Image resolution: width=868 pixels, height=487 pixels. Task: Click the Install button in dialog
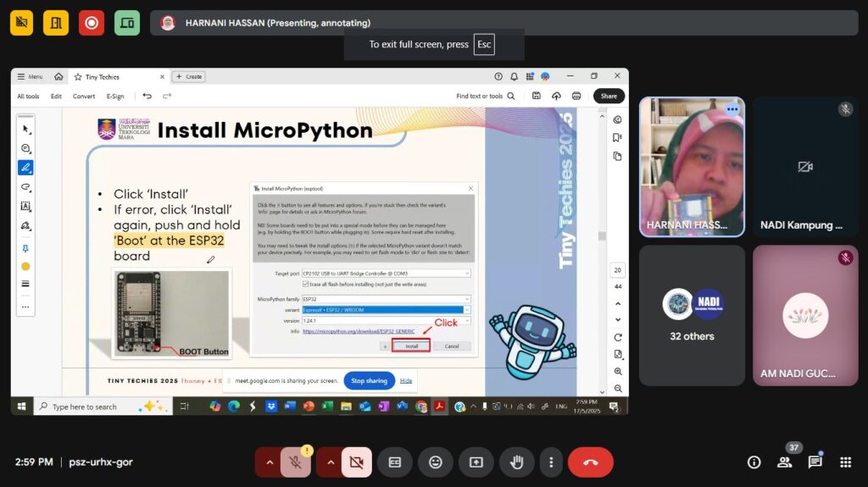411,346
